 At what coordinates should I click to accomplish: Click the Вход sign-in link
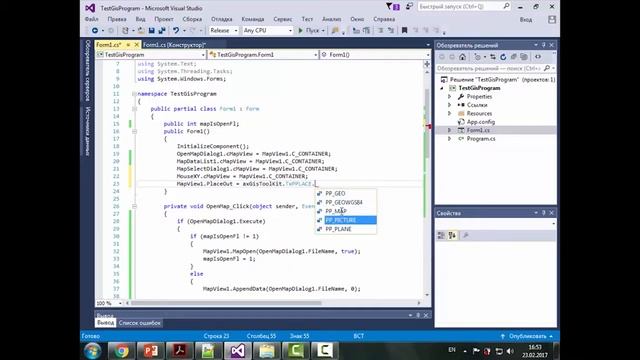(526, 20)
